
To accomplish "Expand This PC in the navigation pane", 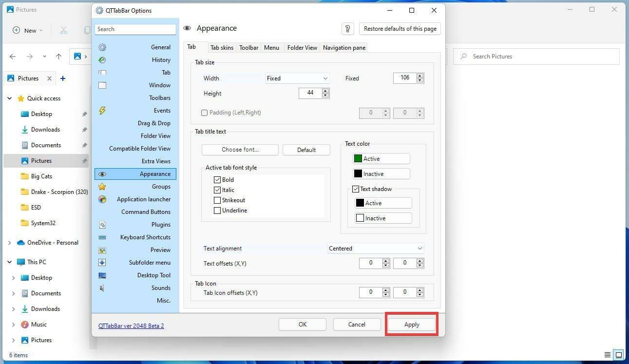I will click(x=9, y=262).
